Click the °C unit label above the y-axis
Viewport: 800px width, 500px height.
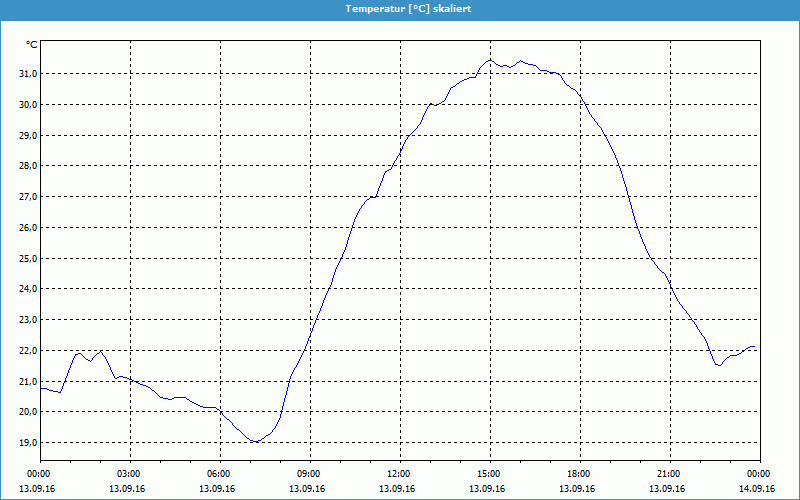coord(32,45)
